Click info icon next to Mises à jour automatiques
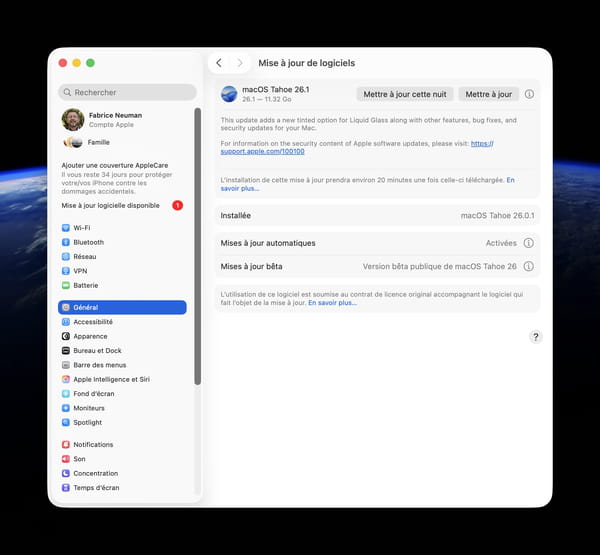The image size is (600, 555). [529, 243]
